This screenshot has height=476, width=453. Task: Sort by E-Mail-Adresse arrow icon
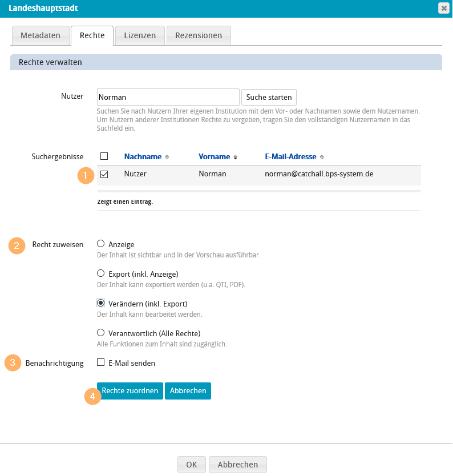322,157
